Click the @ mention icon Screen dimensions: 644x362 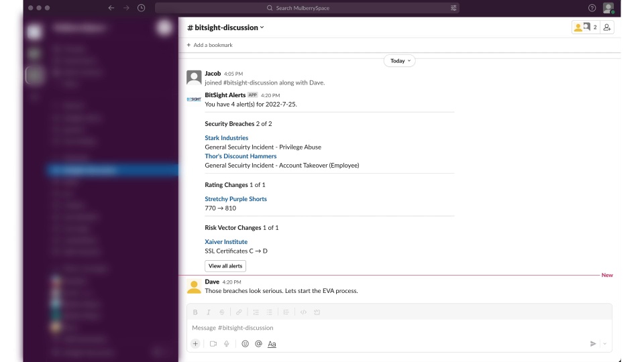point(258,344)
